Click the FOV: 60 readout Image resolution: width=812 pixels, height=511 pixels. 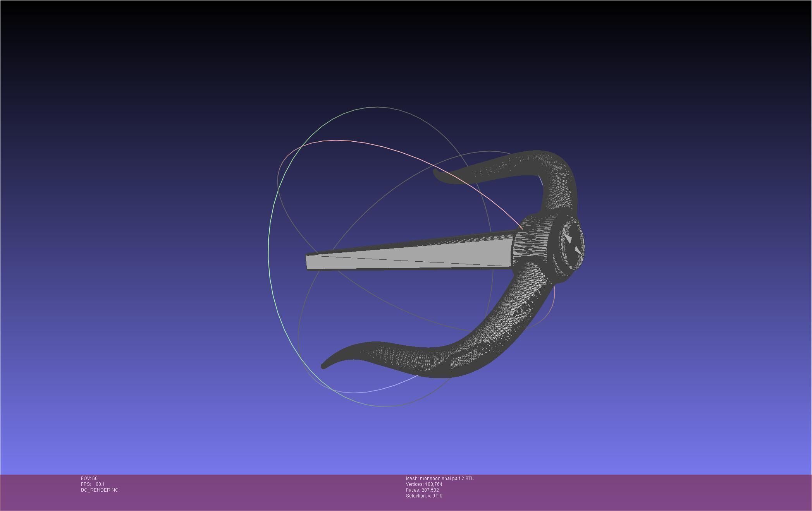tap(89, 478)
